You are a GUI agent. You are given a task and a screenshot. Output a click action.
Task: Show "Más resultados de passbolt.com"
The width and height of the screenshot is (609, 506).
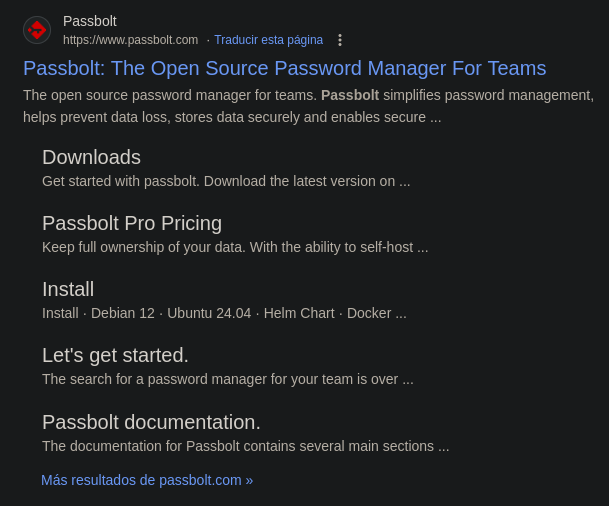tap(147, 480)
